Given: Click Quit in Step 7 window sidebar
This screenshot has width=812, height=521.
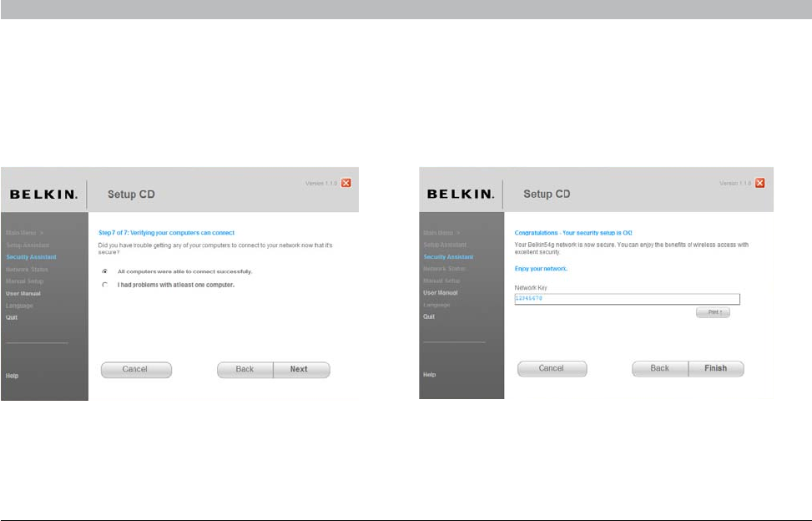Looking at the screenshot, I should click(12, 317).
